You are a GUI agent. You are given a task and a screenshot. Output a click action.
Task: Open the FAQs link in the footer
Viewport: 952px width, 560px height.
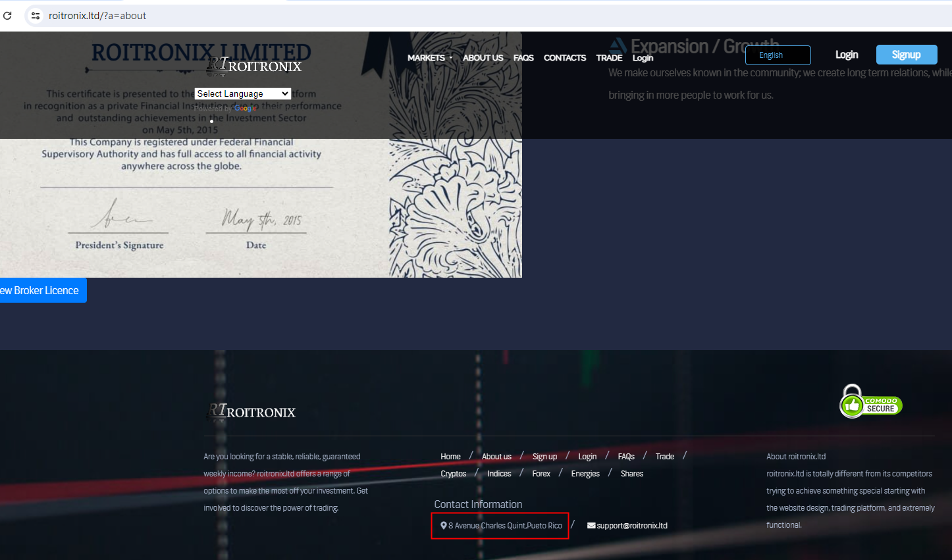(626, 457)
